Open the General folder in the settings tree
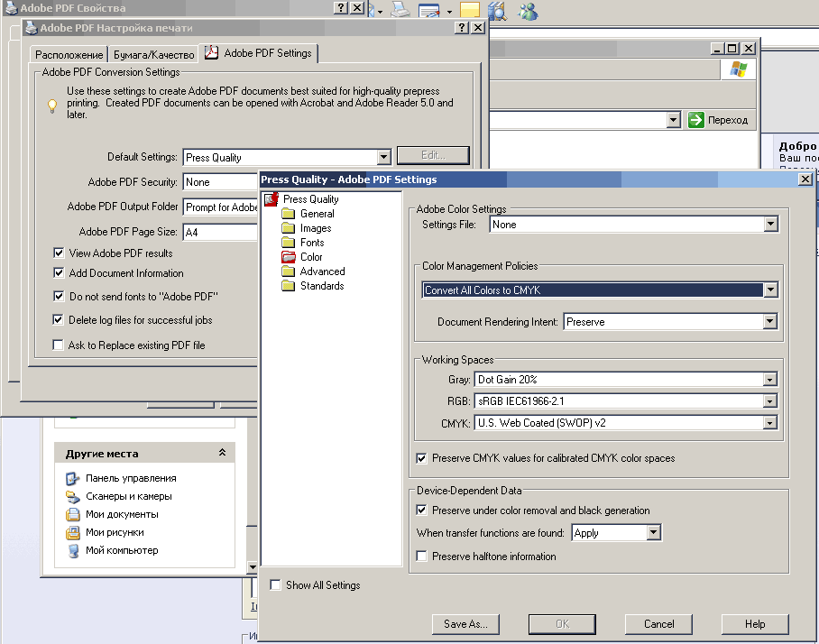This screenshot has width=819, height=644. click(289, 214)
